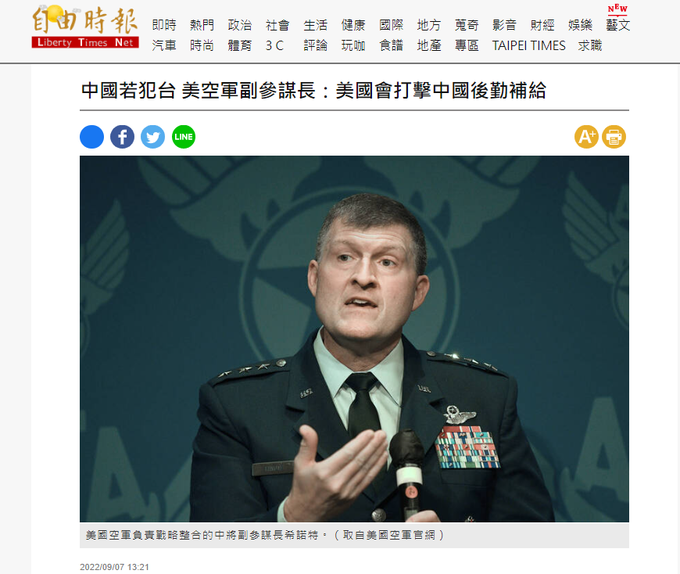This screenshot has width=680, height=574.
Task: Open the 3C technology section
Action: coord(275,46)
